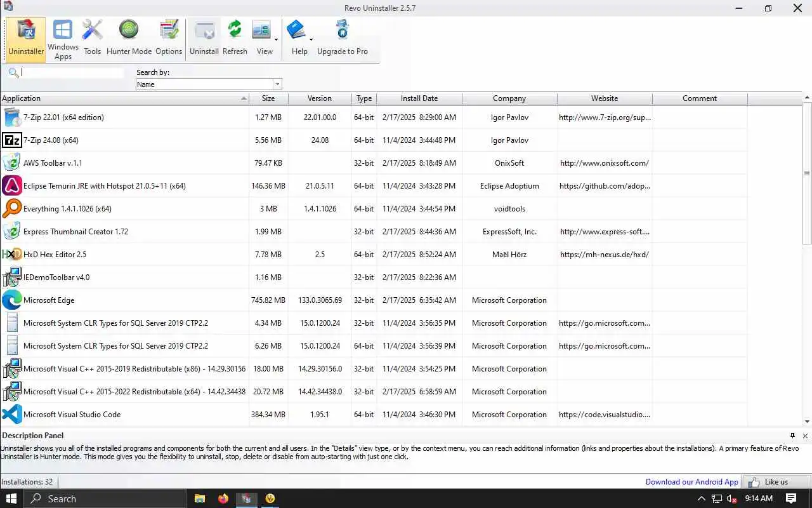Expand the View dropdown arrow

click(277, 39)
